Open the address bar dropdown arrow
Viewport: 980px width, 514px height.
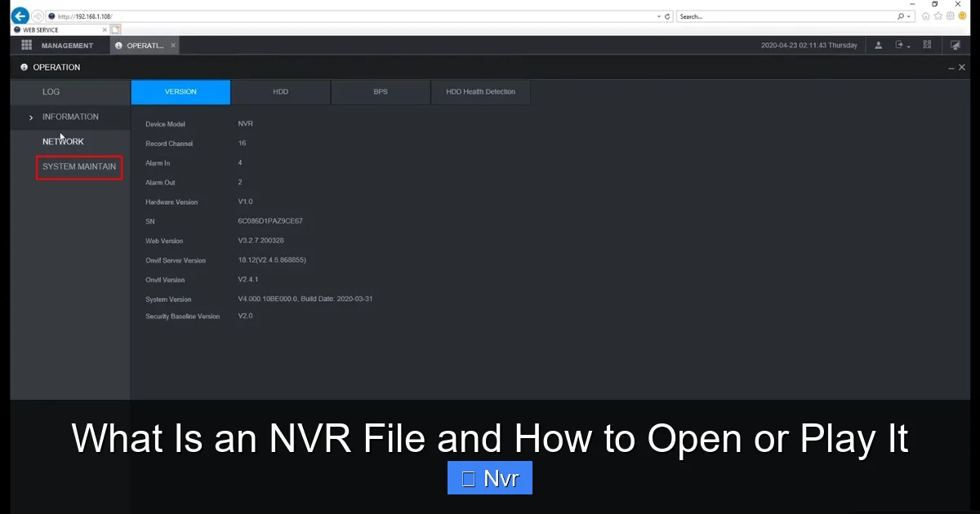point(659,16)
